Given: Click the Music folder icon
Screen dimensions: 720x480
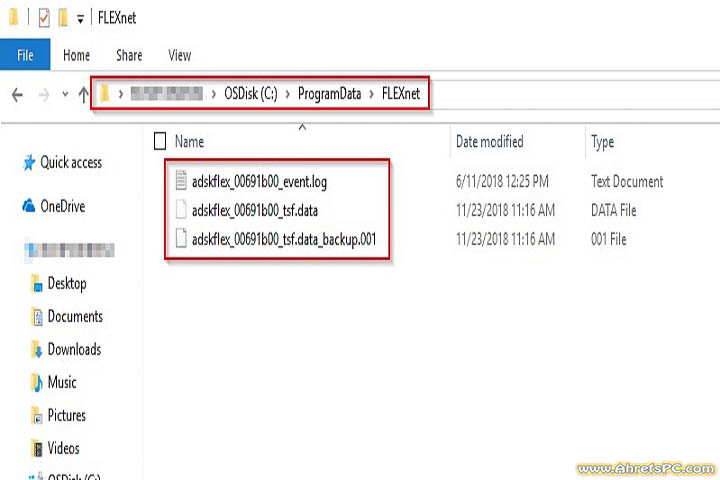Looking at the screenshot, I should click(37, 383).
